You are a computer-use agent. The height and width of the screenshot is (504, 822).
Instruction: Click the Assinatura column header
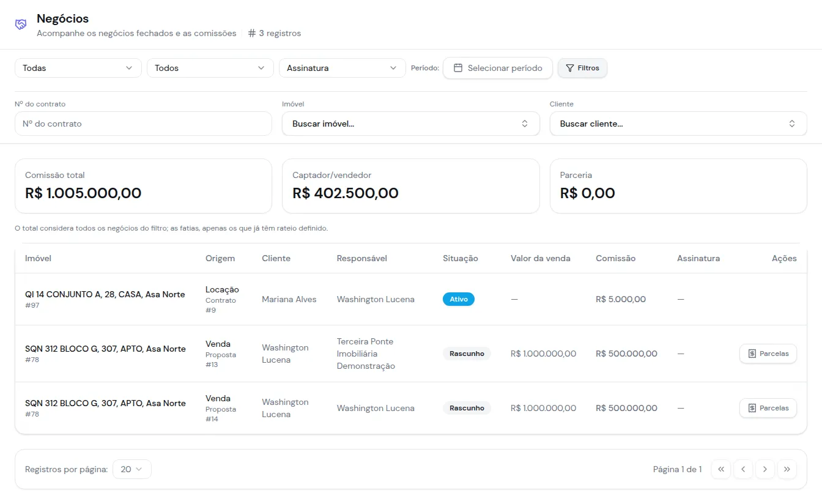click(x=698, y=258)
